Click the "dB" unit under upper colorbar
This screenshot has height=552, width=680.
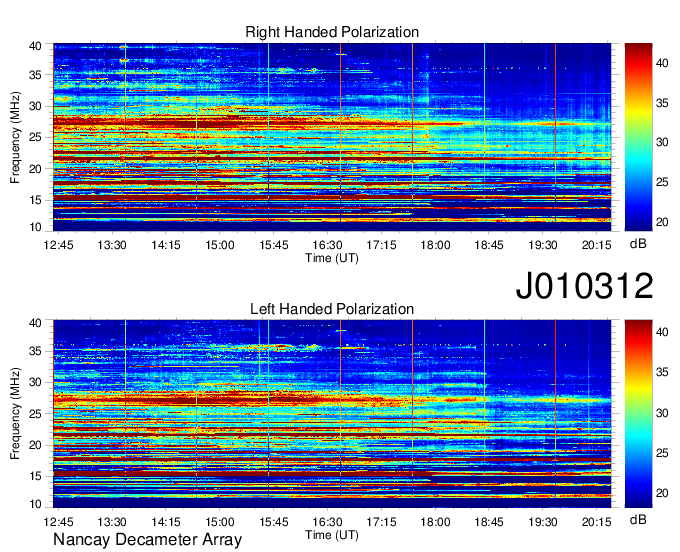638,244
